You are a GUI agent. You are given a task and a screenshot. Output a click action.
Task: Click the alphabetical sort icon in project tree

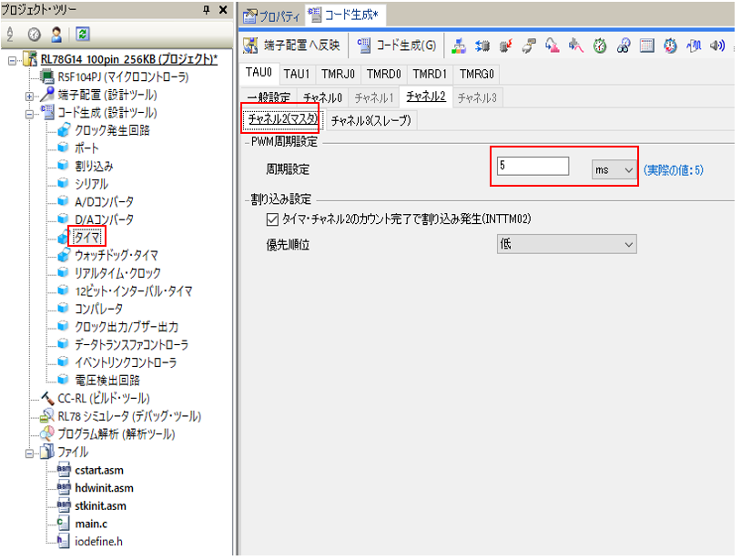pyautogui.click(x=10, y=35)
